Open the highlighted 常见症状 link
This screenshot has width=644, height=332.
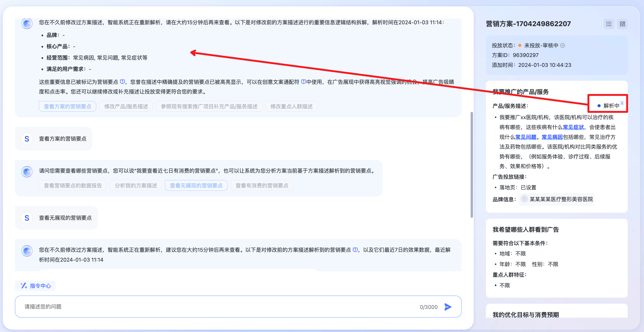coord(573,127)
